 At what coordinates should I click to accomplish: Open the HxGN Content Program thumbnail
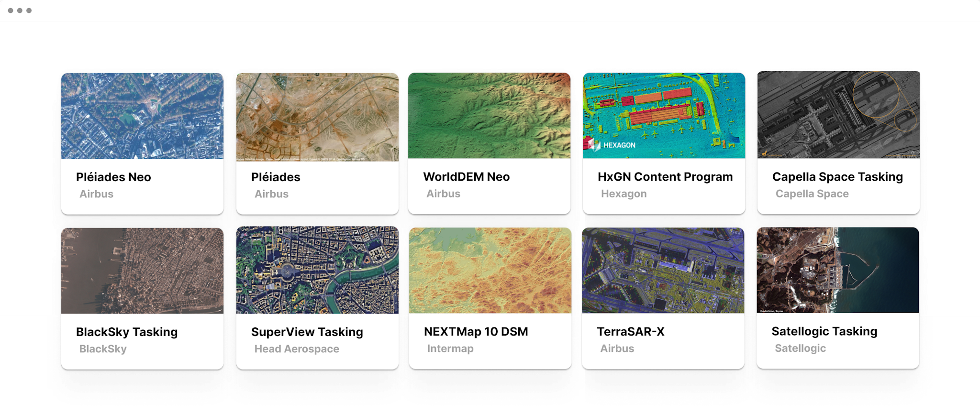[x=664, y=115]
